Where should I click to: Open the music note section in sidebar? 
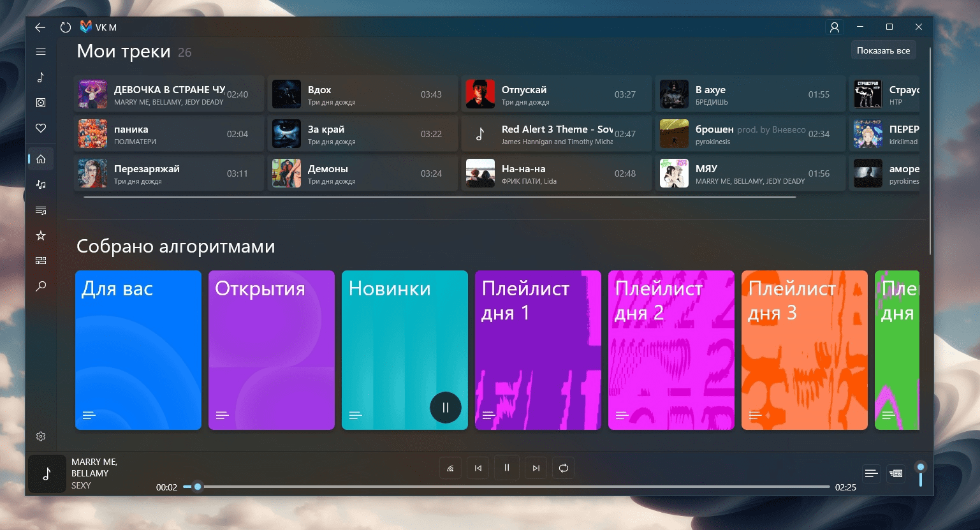tap(41, 77)
